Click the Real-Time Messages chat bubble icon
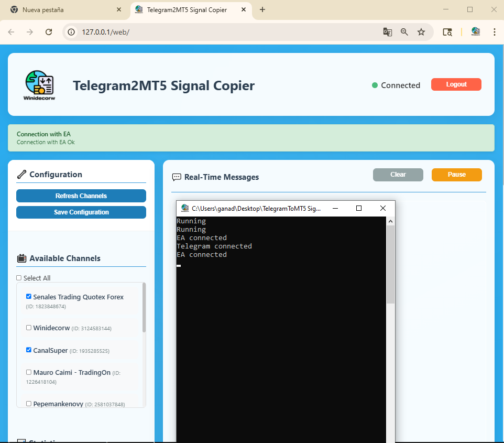Screen dimensions: 504x443 click(x=177, y=177)
